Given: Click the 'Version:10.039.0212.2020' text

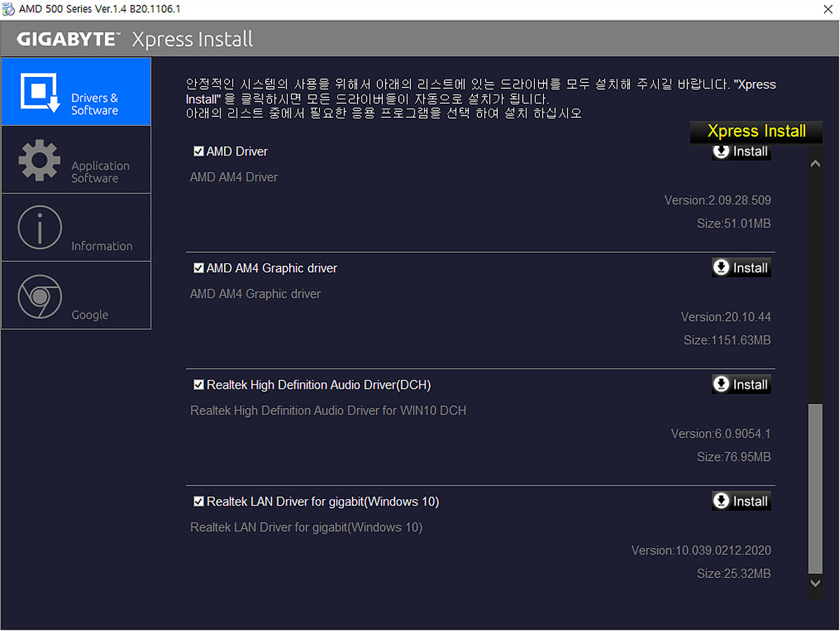Looking at the screenshot, I should click(x=701, y=550).
